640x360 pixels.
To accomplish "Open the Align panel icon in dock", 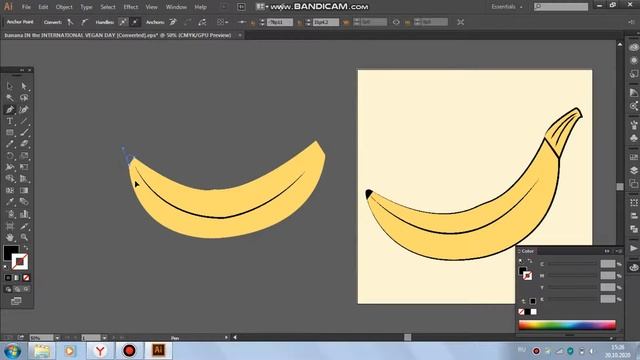I will pyautogui.click(x=633, y=216).
